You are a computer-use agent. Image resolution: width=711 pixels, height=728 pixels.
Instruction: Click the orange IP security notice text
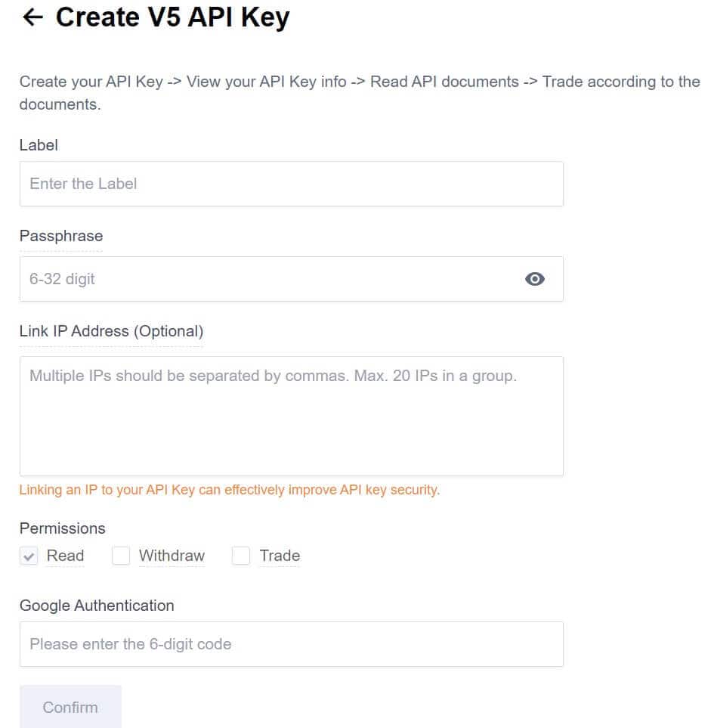[229, 490]
